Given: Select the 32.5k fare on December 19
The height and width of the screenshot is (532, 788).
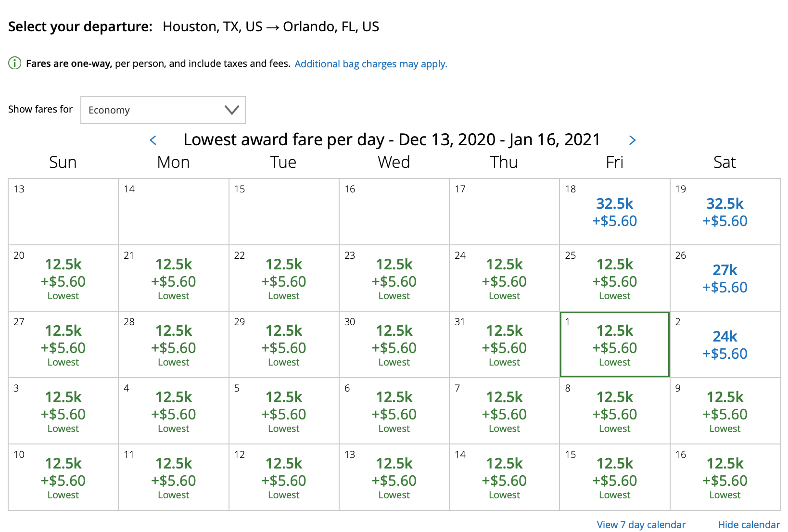Looking at the screenshot, I should pyautogui.click(x=724, y=212).
